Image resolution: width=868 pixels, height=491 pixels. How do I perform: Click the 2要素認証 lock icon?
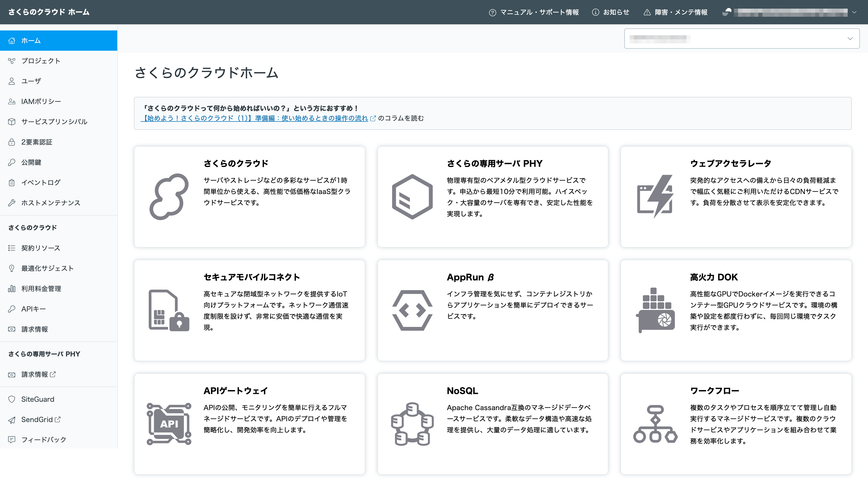tap(12, 142)
